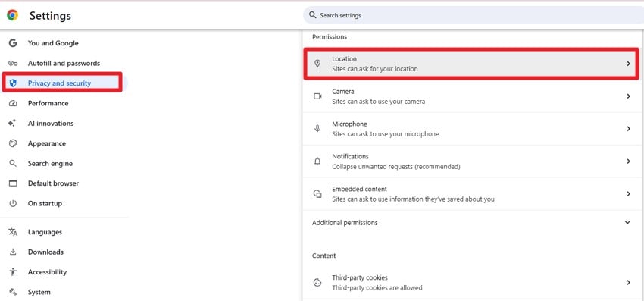The height and width of the screenshot is (301, 644).
Task: Click the magnifier icon for Search engine
Action: 13,163
